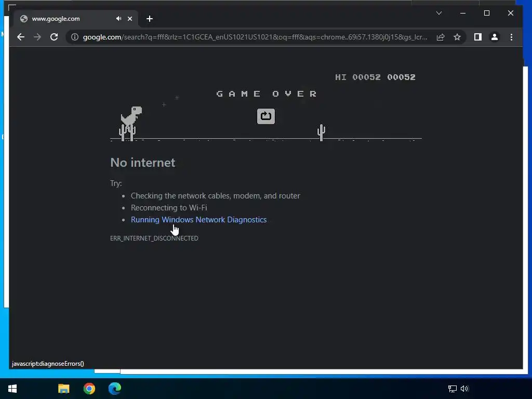The height and width of the screenshot is (399, 532).
Task: Bookmark this tab with the star icon
Action: [x=457, y=37]
